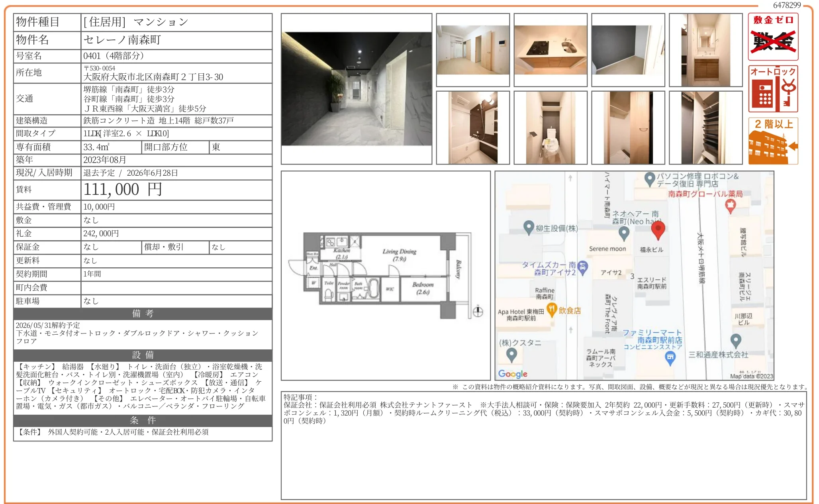819x504 pixels.
Task: Click the property name セレーノ南森町
Action: point(122,40)
